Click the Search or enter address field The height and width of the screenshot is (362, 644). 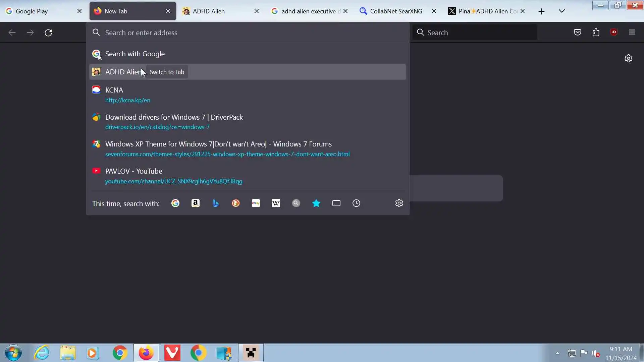click(x=248, y=33)
